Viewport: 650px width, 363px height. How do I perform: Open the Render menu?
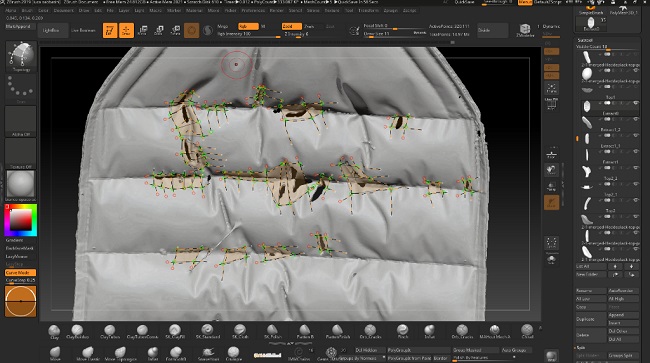(x=276, y=10)
